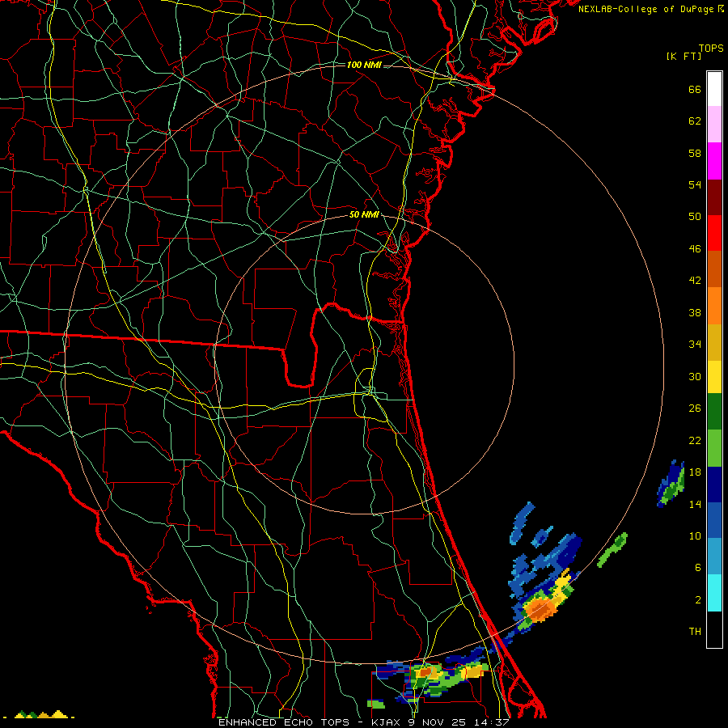The height and width of the screenshot is (728, 728).
Task: Click the white swatch in the tops legend
Action: [714, 89]
